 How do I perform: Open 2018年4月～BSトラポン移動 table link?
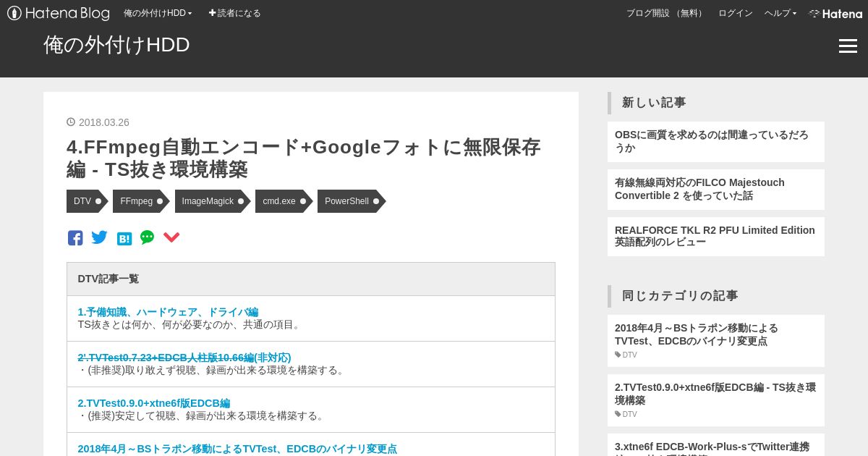pos(237,449)
